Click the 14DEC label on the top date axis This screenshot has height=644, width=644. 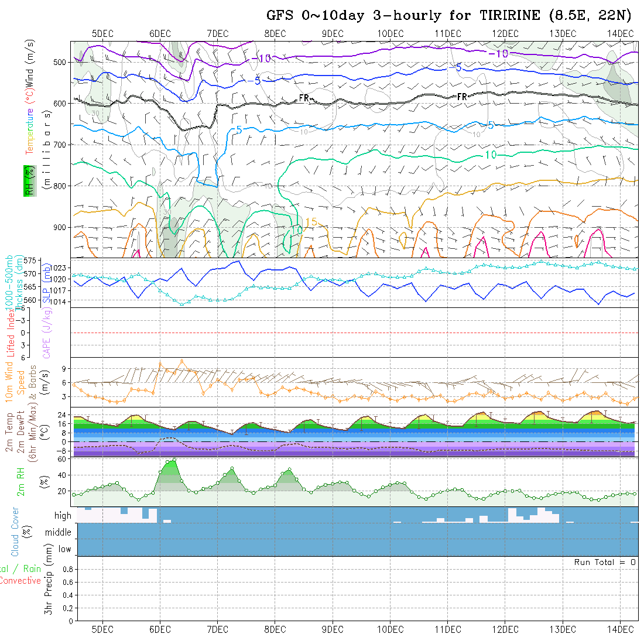[x=620, y=34]
